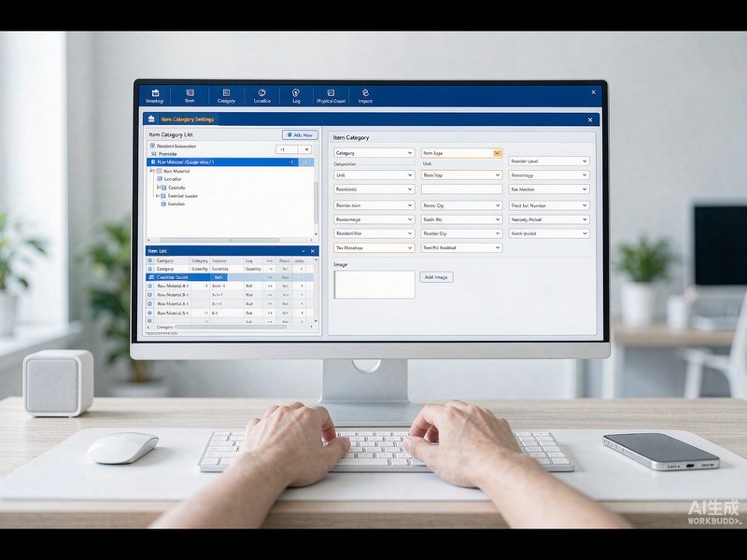
Task: Select the Raw Material S-1 row
Action: pos(230,313)
